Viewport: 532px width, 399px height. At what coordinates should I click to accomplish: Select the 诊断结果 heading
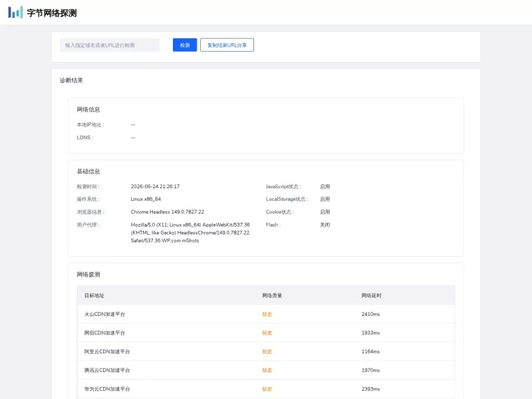[71, 80]
